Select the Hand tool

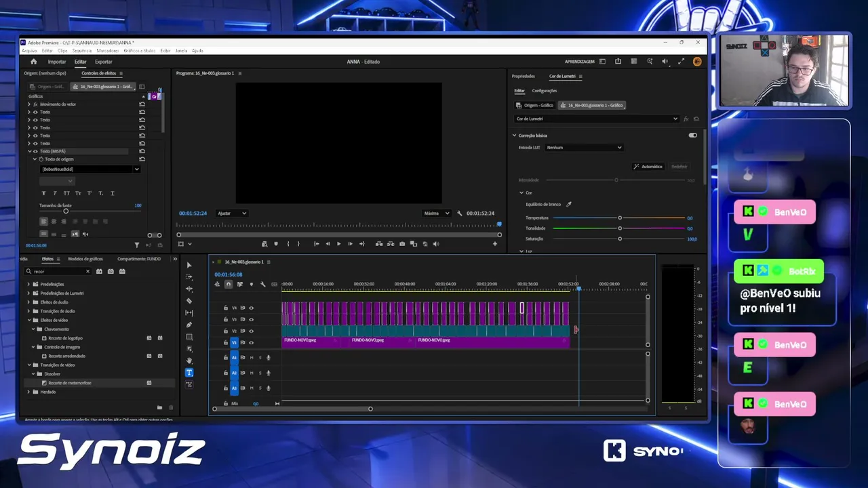pyautogui.click(x=189, y=361)
